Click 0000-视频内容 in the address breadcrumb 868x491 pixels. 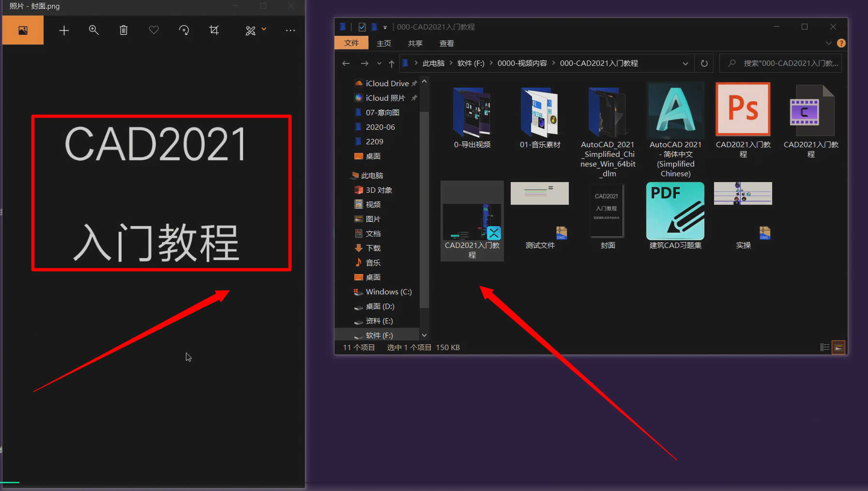(522, 63)
